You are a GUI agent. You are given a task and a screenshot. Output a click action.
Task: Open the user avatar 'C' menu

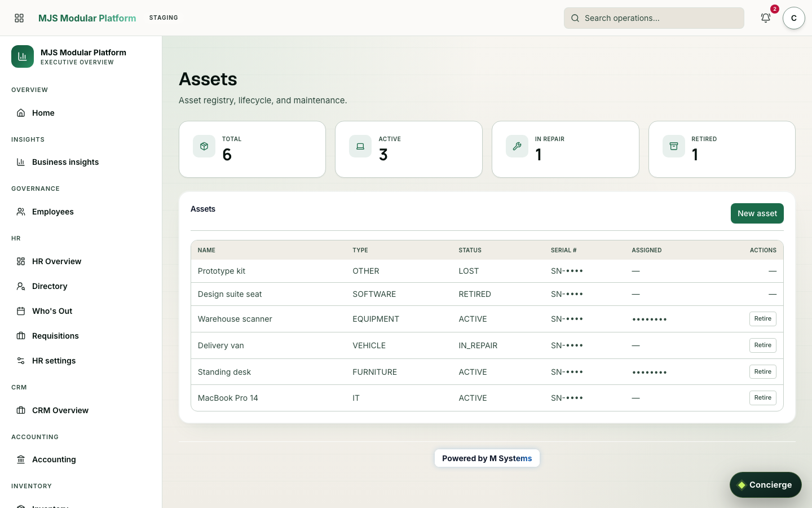click(794, 18)
